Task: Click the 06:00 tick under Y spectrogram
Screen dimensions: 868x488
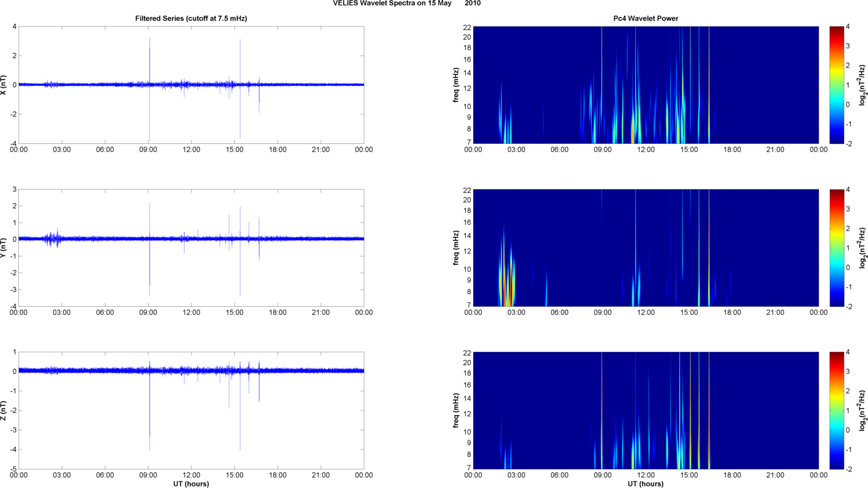Action: click(x=559, y=313)
